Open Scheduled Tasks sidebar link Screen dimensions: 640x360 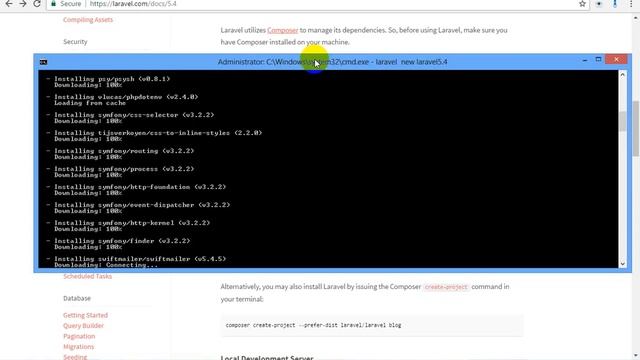click(x=87, y=276)
